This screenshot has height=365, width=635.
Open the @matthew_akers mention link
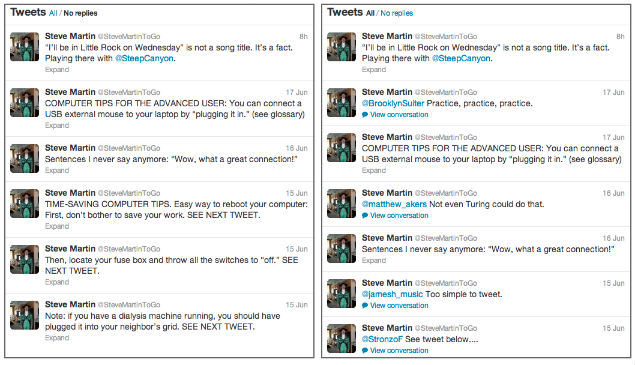[x=394, y=204]
